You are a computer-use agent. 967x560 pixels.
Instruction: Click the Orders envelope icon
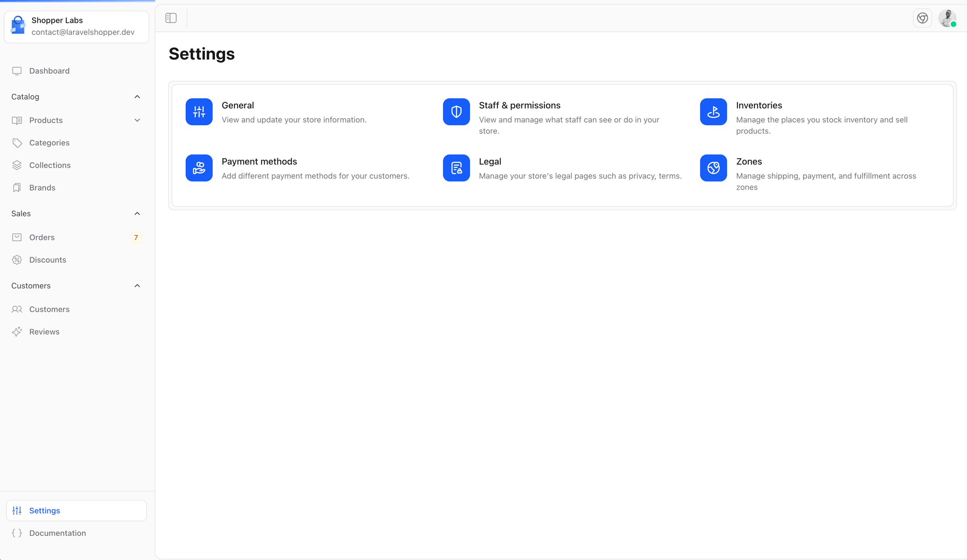point(17,237)
